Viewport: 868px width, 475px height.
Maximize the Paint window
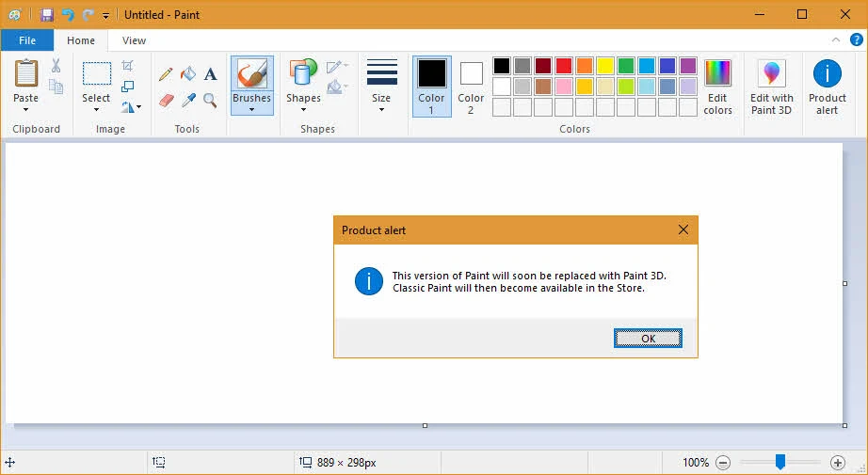point(802,14)
